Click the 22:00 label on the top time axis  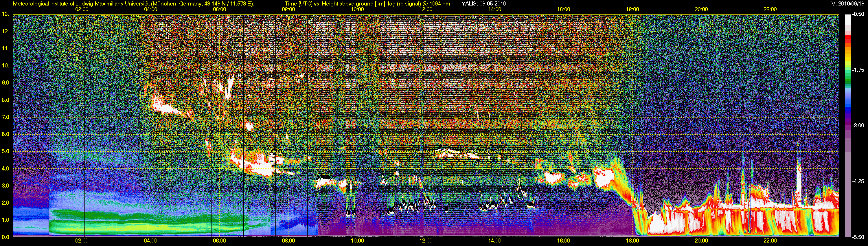point(770,10)
